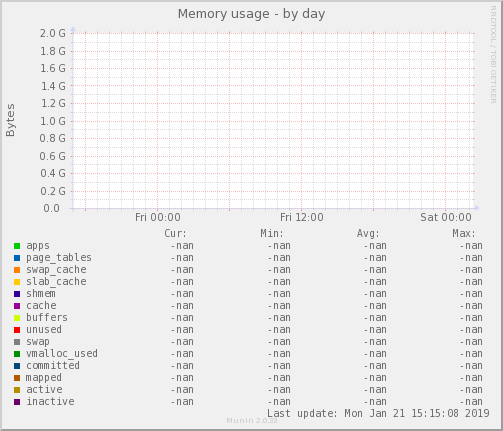Click the brown mapped legend swatch
503x431 pixels.
point(17,378)
